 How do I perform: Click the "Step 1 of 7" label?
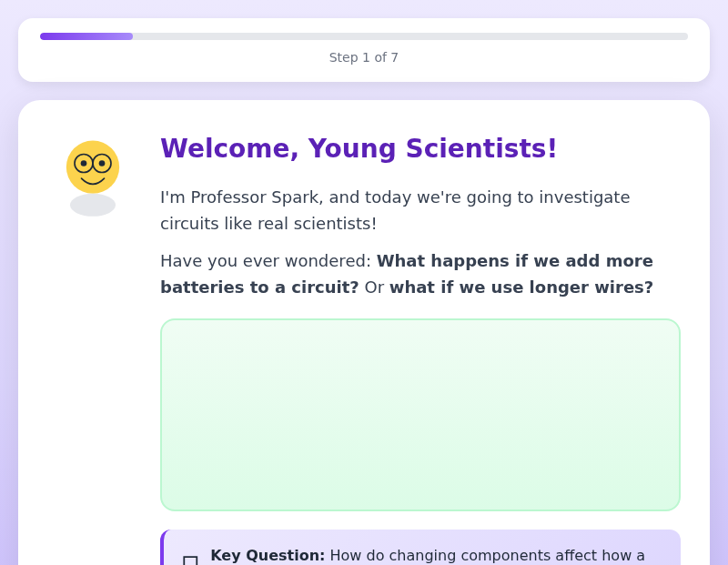[x=364, y=57]
